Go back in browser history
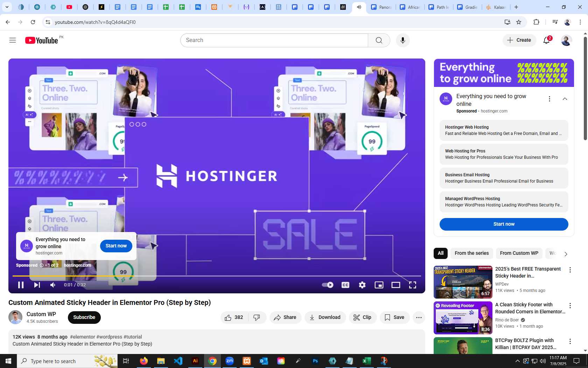 click(8, 22)
